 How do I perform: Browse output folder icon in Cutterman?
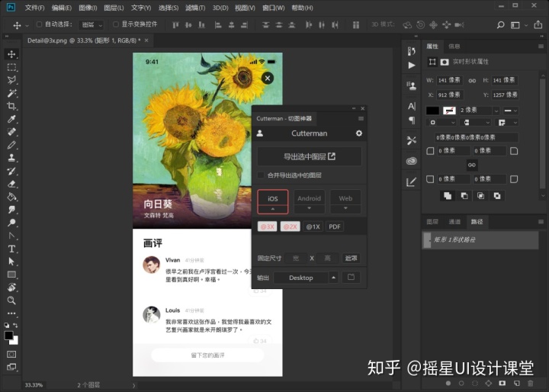pos(351,278)
